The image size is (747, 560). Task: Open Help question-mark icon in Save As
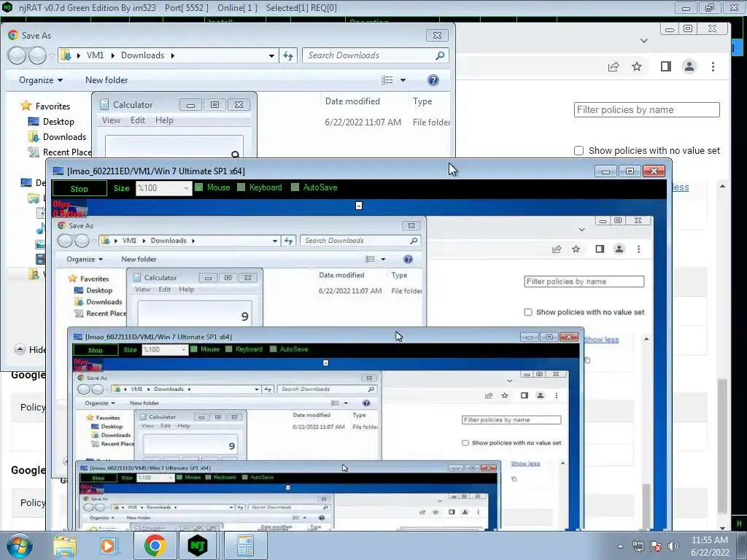433,80
